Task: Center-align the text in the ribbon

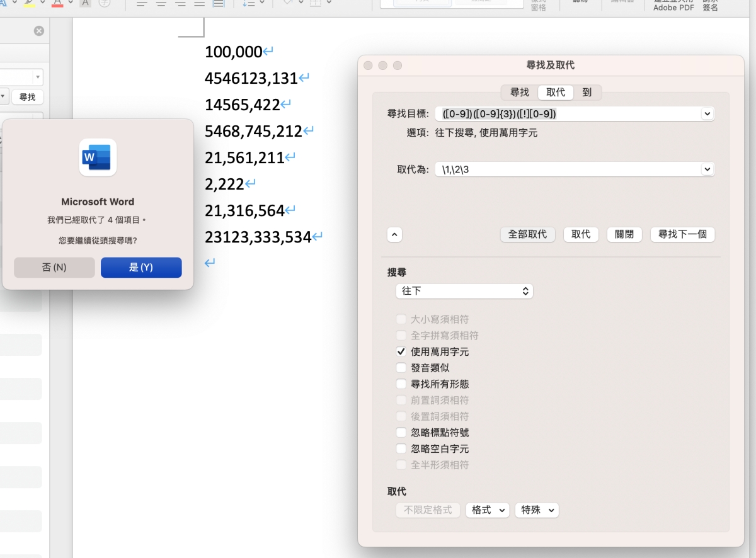Action: click(161, 4)
